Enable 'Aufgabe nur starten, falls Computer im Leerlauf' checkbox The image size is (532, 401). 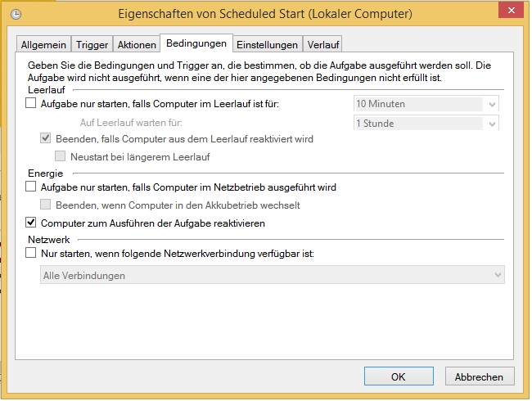pyautogui.click(x=31, y=104)
